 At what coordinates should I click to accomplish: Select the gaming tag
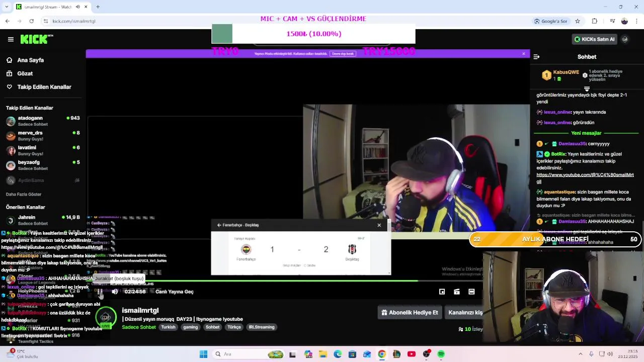(190, 327)
